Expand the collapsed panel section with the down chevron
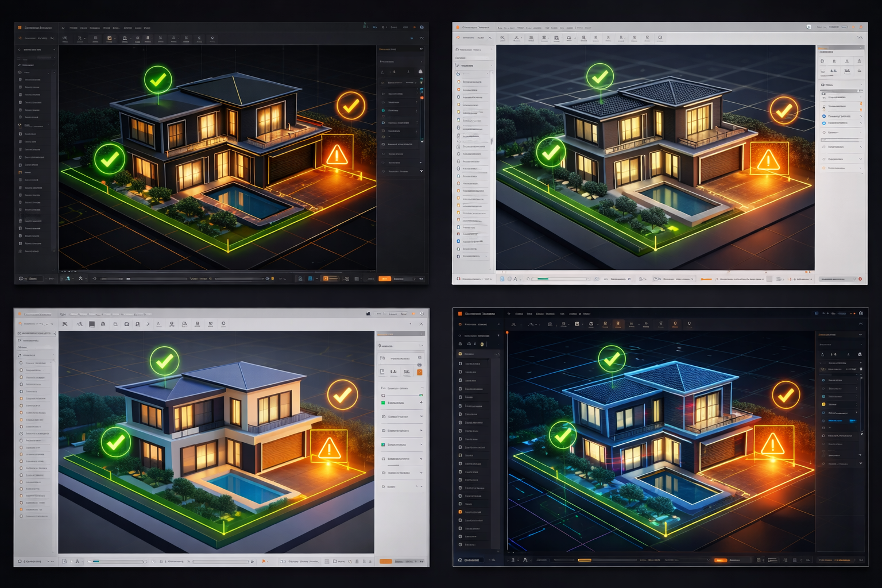882x588 pixels. coord(421,171)
